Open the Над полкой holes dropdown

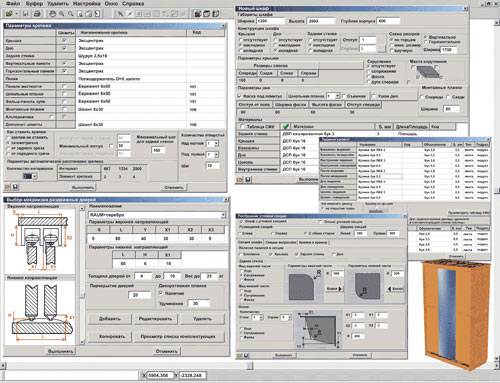pyautogui.click(x=217, y=144)
